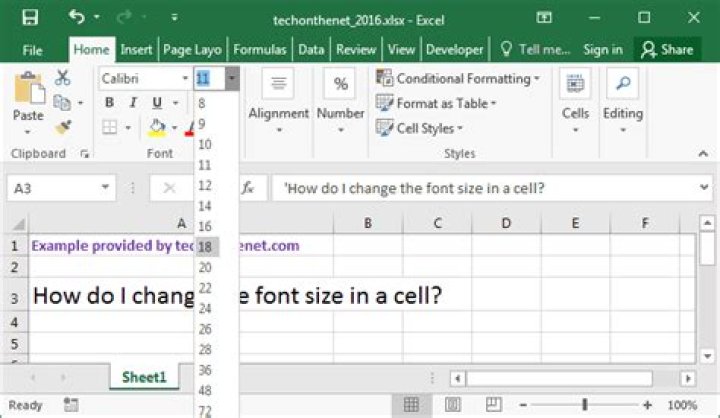Click the Share button
This screenshot has width=720, height=418.
pyautogui.click(x=667, y=50)
